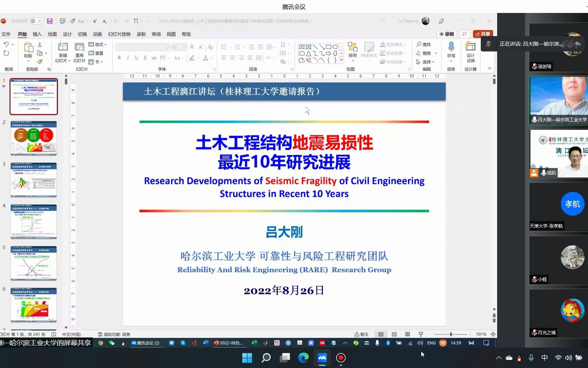The width and height of the screenshot is (588, 368).
Task: Collapse the ribbon with the chevron arrow
Action: pyautogui.click(x=489, y=68)
